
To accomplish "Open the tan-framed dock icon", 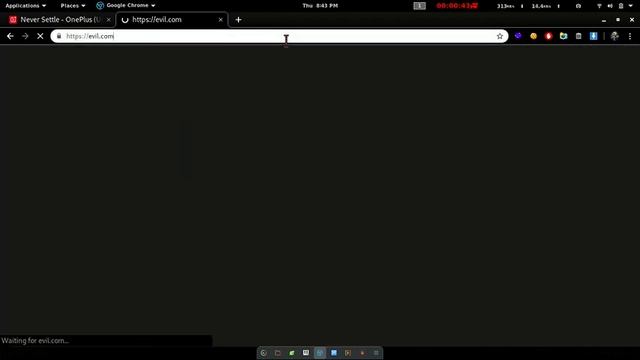I will click(348, 353).
